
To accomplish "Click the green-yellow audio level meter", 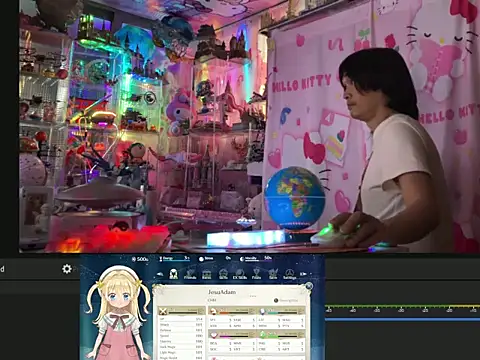I will tap(402, 306).
